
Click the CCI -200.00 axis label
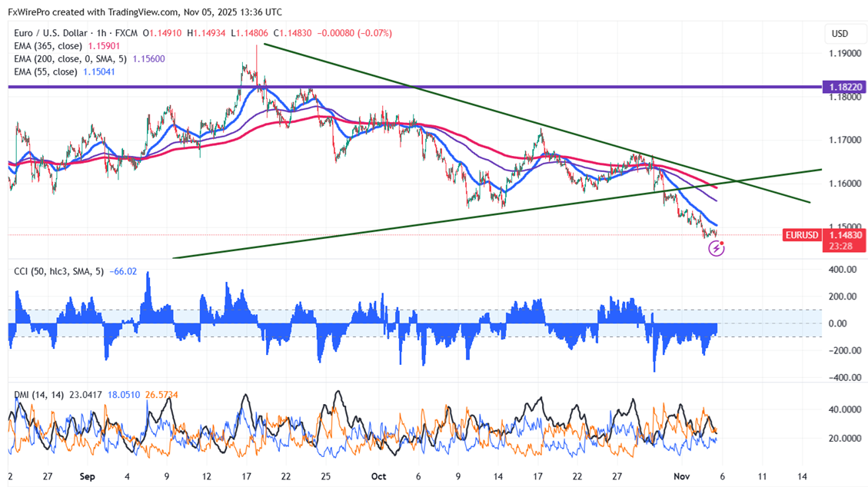click(x=845, y=350)
